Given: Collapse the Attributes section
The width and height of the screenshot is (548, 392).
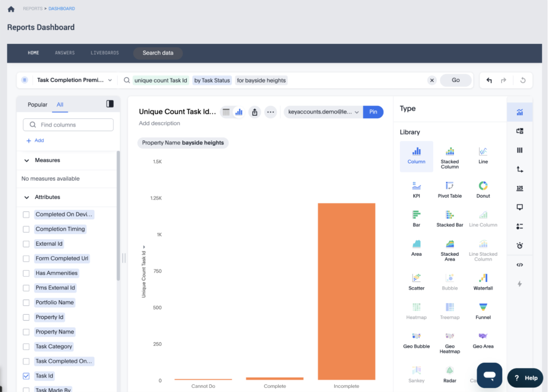Looking at the screenshot, I should point(26,197).
